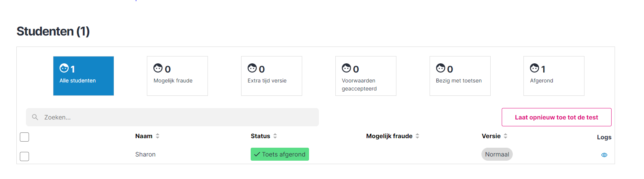Sort the table by Status column

point(275,136)
